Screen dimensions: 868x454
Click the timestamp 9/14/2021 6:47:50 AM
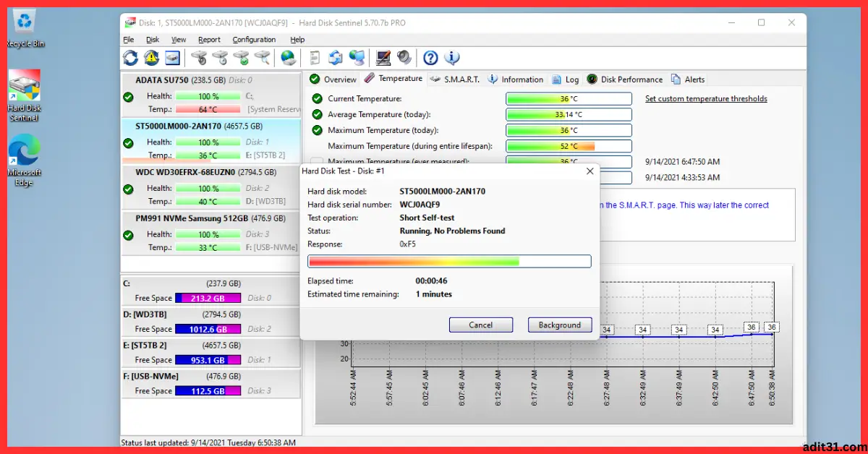[x=682, y=162]
